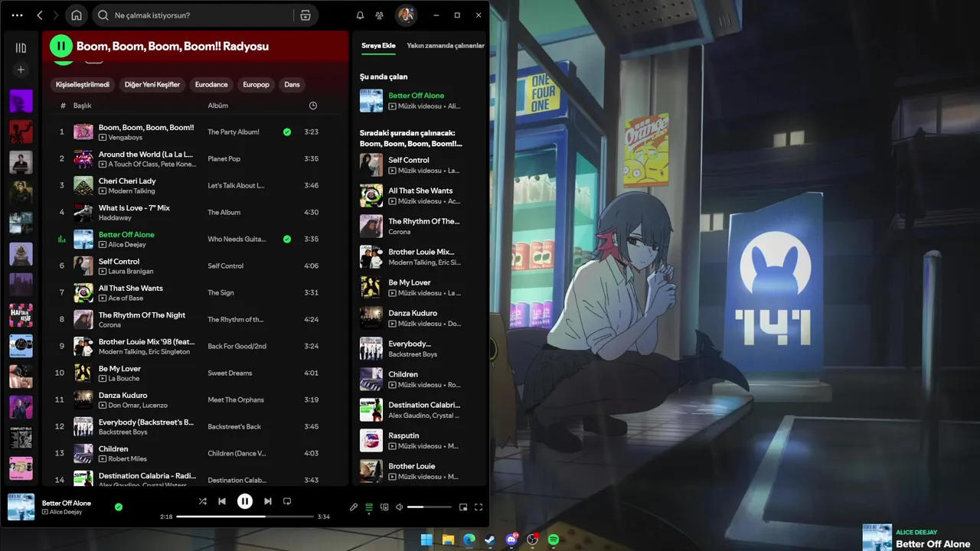Screen dimensions: 980x551
Task: Toggle saved checkmark on Better Off Alone row
Action: pyautogui.click(x=287, y=239)
